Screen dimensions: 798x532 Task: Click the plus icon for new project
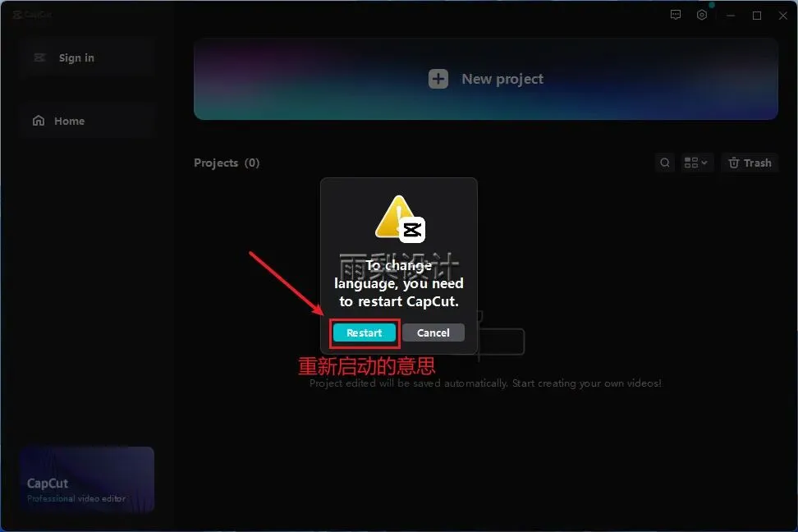(438, 79)
